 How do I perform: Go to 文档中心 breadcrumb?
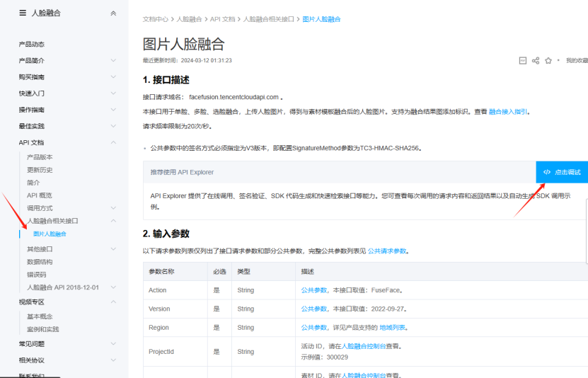pyautogui.click(x=155, y=19)
